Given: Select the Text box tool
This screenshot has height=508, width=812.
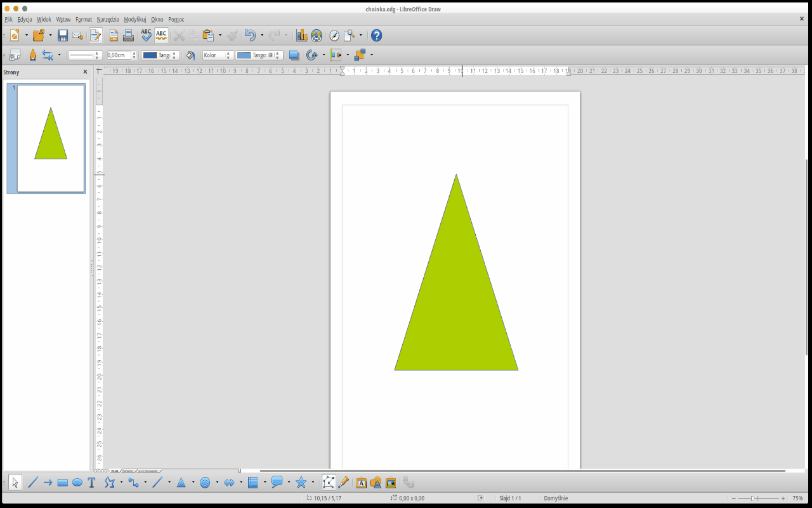Looking at the screenshot, I should [x=91, y=483].
